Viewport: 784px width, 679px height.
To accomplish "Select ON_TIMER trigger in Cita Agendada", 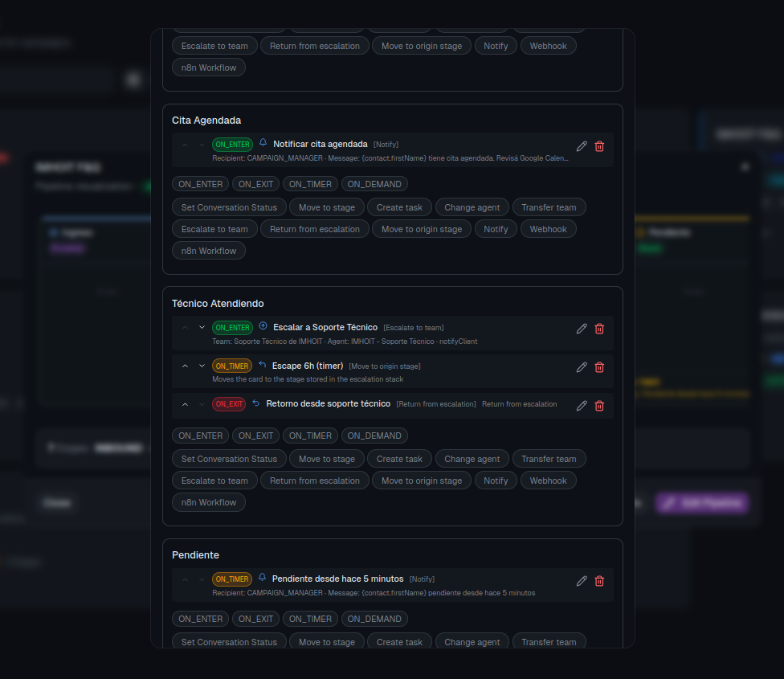I will coord(310,184).
